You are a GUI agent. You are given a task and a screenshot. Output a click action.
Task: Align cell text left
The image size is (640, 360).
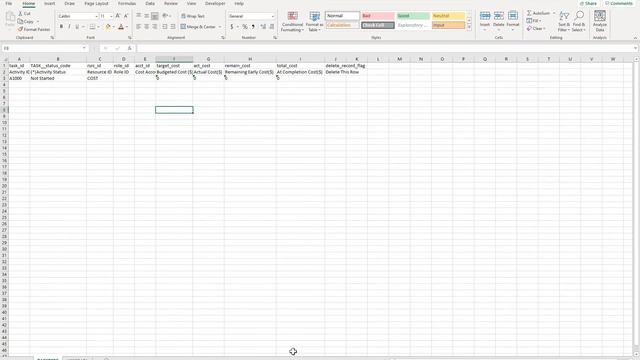click(x=139, y=27)
